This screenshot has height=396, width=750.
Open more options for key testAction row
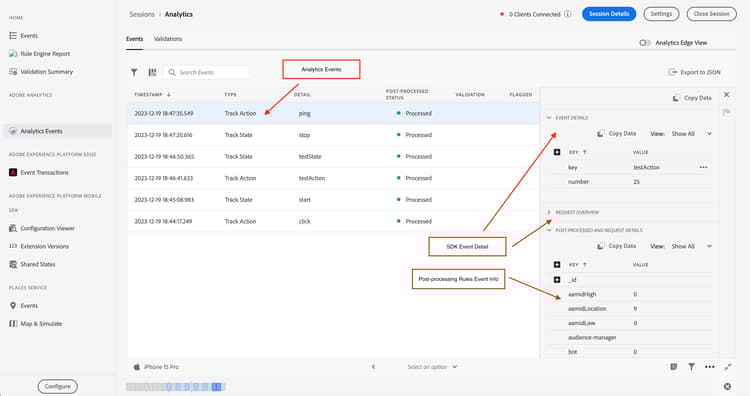(x=703, y=167)
